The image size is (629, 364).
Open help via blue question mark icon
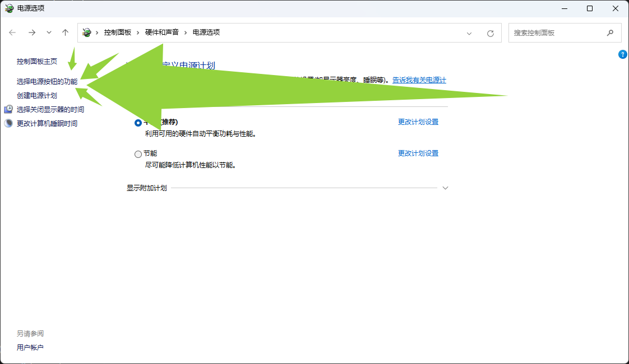coord(622,54)
